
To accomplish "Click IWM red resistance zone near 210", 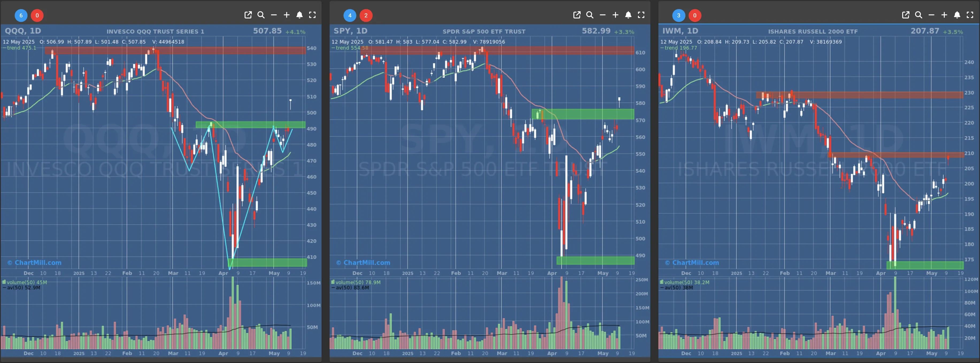I will (x=896, y=155).
